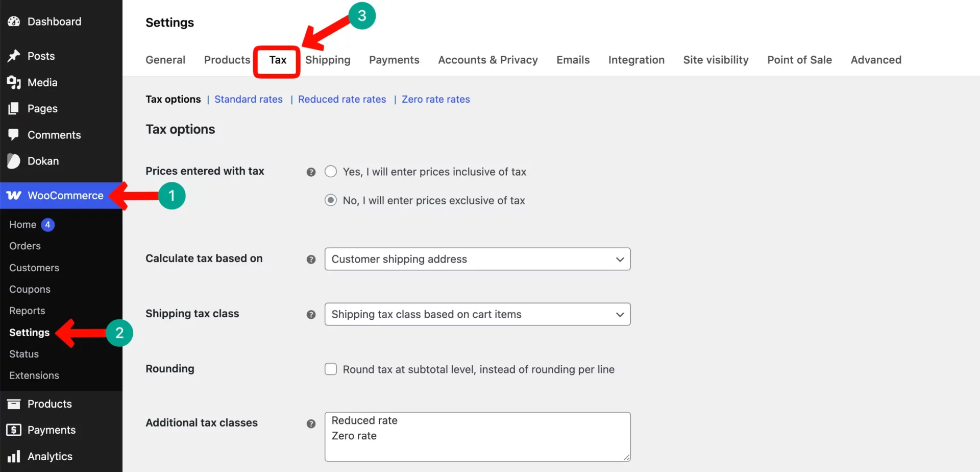This screenshot has height=472, width=980.
Task: Open Products in the admin sidebar
Action: click(50, 404)
